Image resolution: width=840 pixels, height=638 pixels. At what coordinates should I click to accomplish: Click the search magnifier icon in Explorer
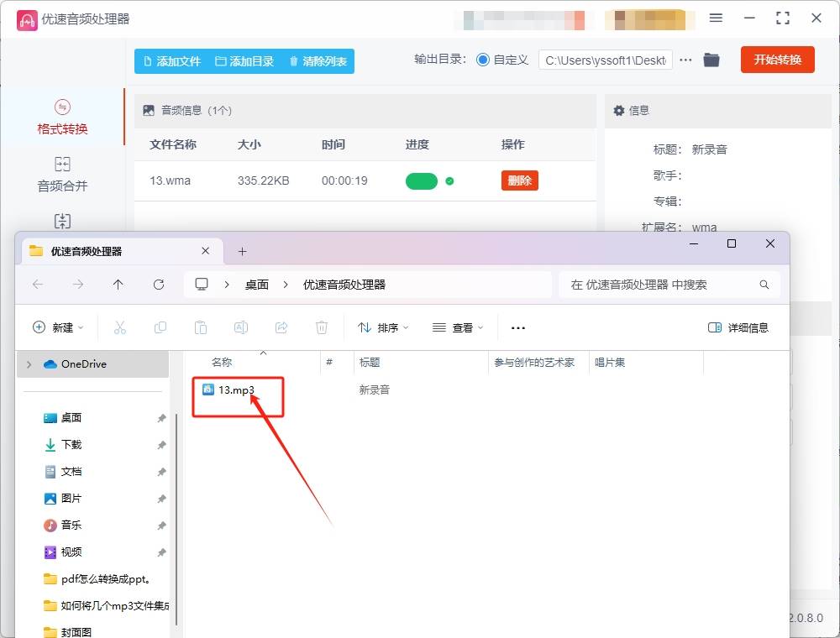764,285
